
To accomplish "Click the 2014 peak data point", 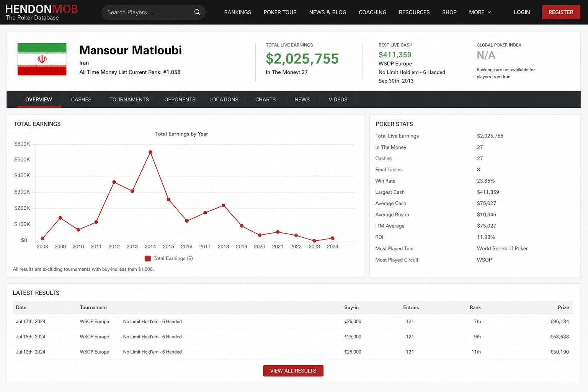I will pos(150,152).
